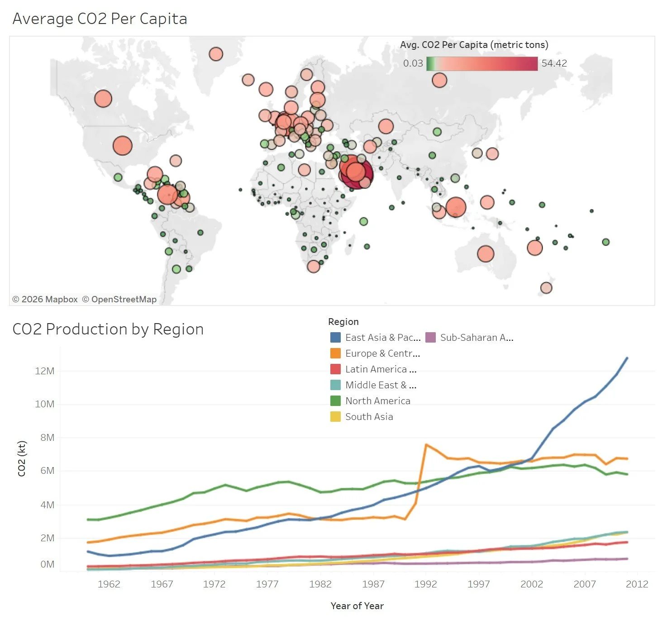Select the 'East Asia & Pac...' legend label
This screenshot has height=625, width=672.
[383, 337]
